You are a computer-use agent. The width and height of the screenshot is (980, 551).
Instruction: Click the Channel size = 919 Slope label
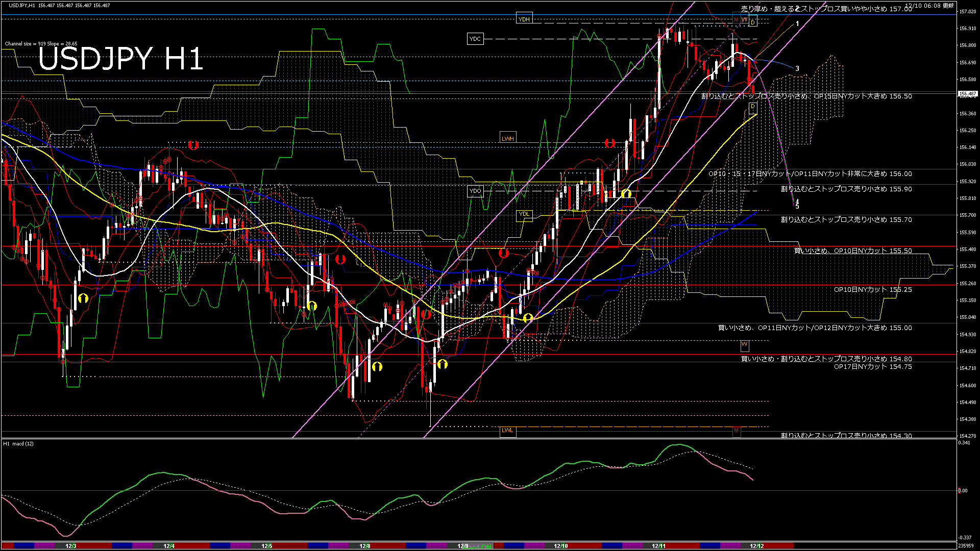[x=41, y=44]
